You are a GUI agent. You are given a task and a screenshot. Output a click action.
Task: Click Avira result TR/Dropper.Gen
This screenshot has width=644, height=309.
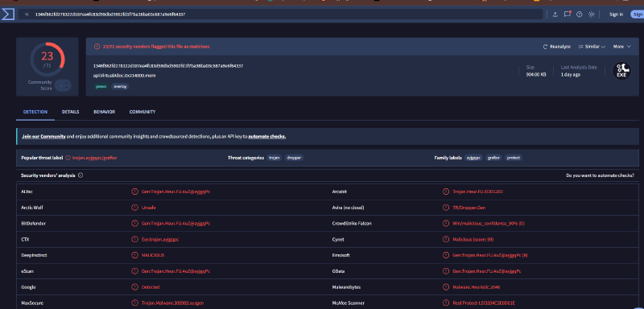tap(469, 208)
